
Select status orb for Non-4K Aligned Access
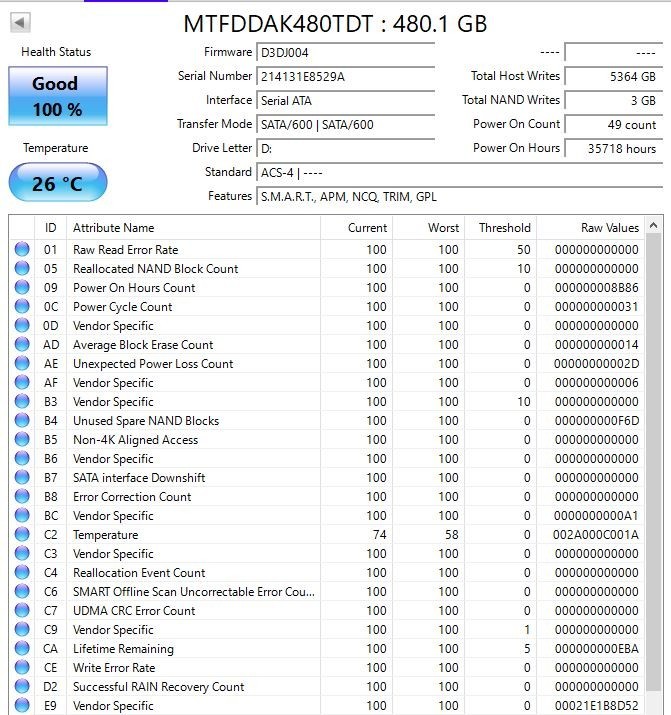click(x=22, y=440)
